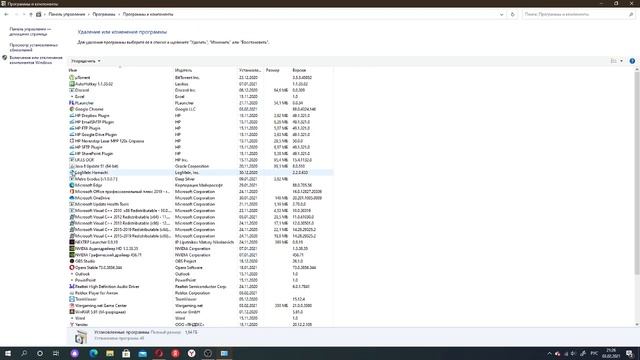Select Microsoft Visual C++ 2010 x86 row
This screenshot has width=640, height=360.
200,211
